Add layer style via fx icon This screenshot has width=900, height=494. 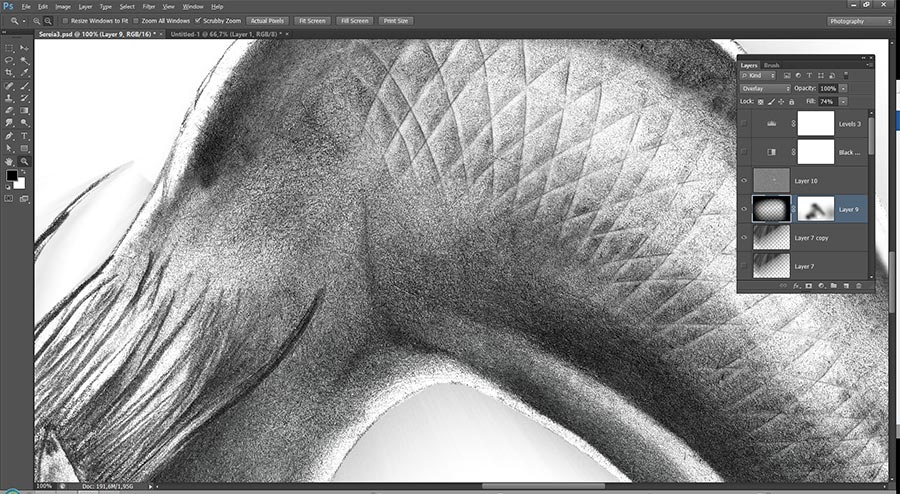tap(797, 286)
